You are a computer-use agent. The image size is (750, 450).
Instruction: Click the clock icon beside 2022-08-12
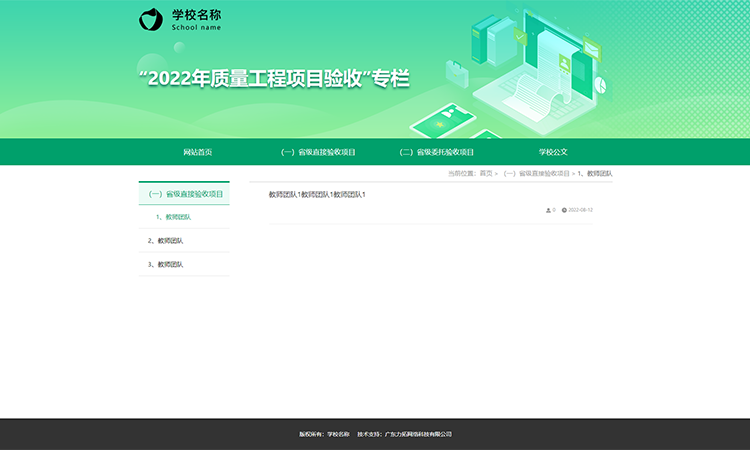point(564,210)
